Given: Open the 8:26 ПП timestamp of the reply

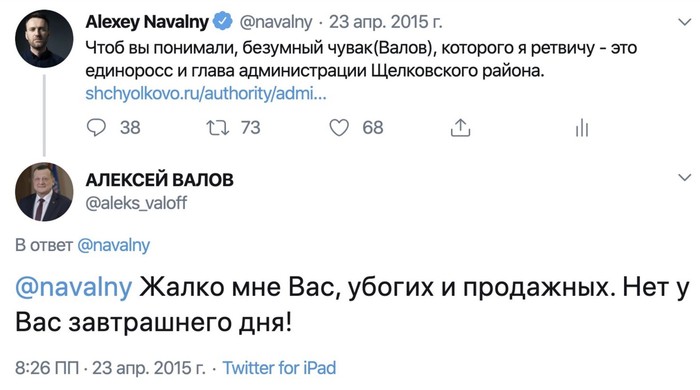Looking at the screenshot, I should [47, 368].
